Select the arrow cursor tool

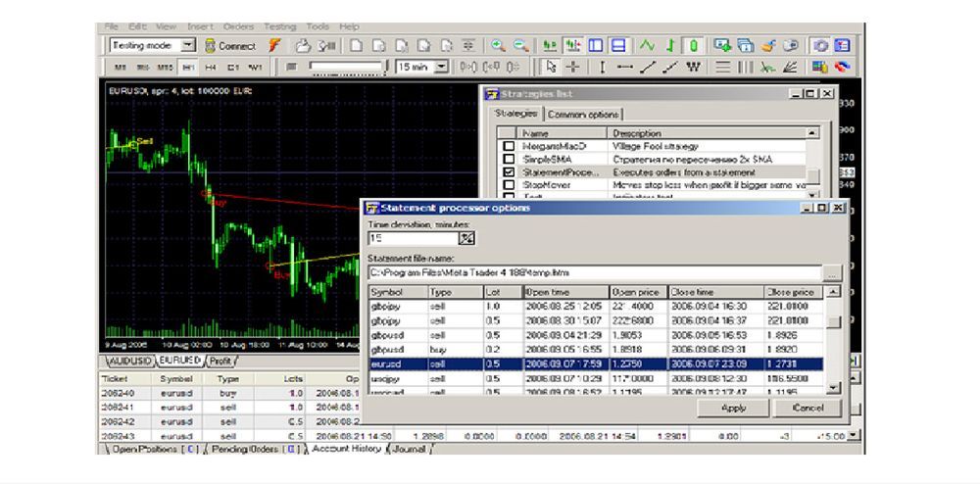551,67
